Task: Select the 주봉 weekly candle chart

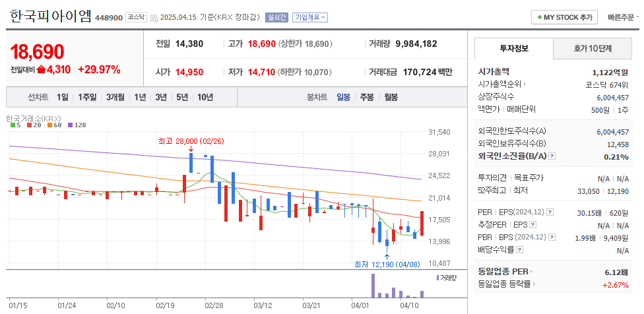Action: tap(367, 97)
